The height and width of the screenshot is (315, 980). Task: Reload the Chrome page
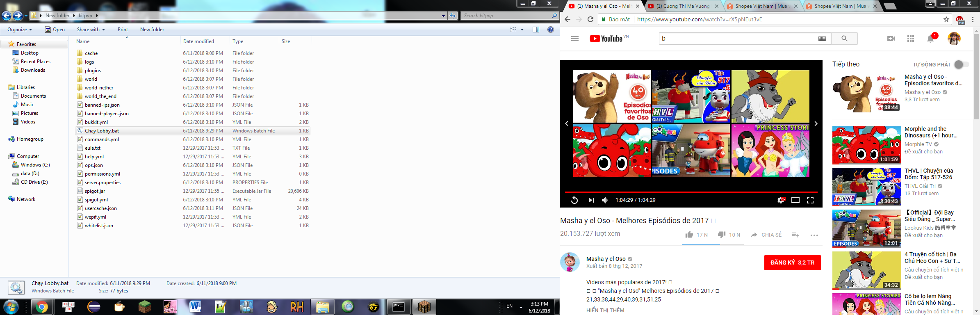(590, 19)
